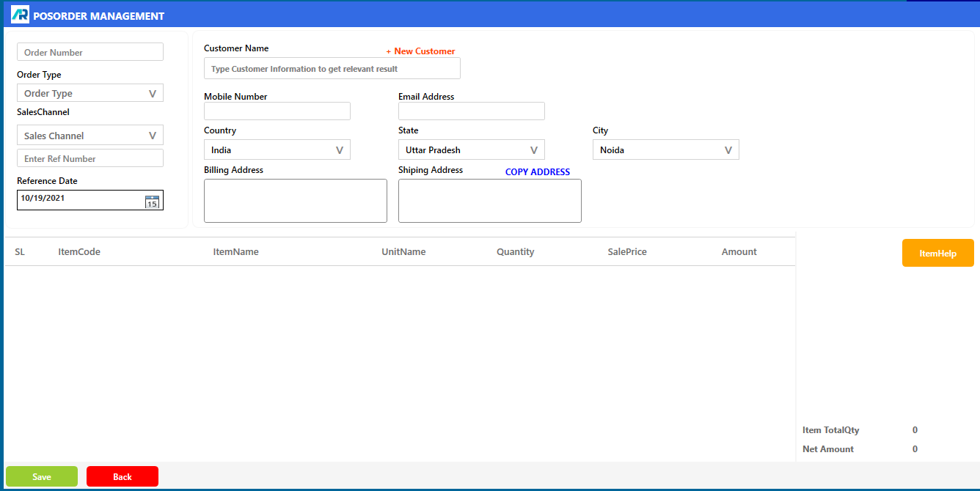Expand the Country dropdown showing India
This screenshot has width=980, height=491.
pos(277,149)
